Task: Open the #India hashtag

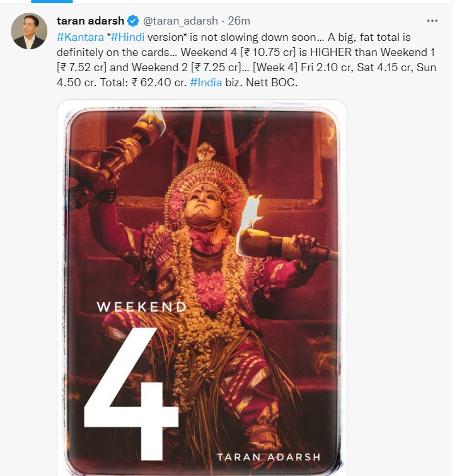Action: pos(205,83)
